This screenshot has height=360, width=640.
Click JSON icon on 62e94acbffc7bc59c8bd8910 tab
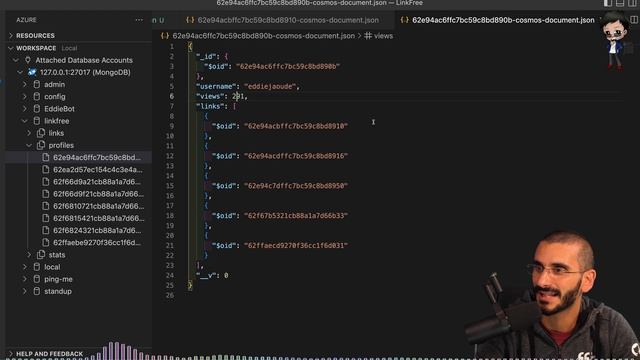pyautogui.click(x=190, y=20)
